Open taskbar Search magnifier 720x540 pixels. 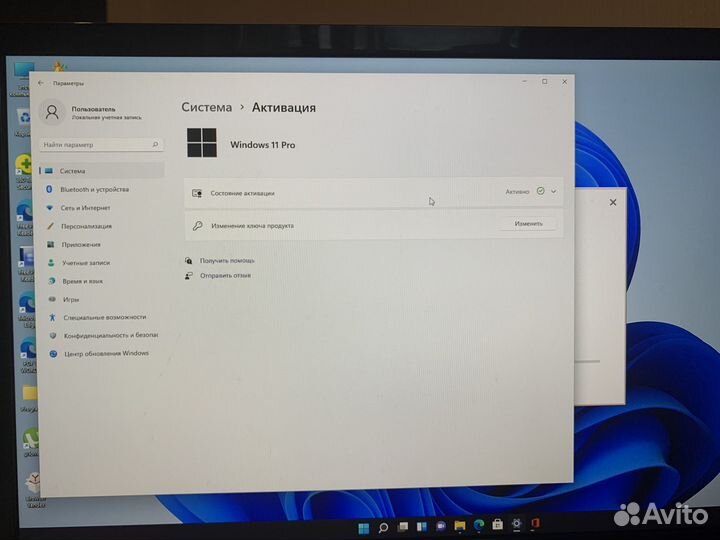[383, 528]
